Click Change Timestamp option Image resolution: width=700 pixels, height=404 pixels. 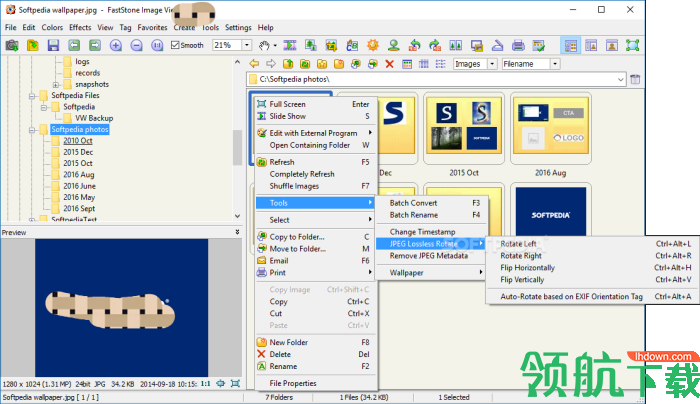coord(430,232)
